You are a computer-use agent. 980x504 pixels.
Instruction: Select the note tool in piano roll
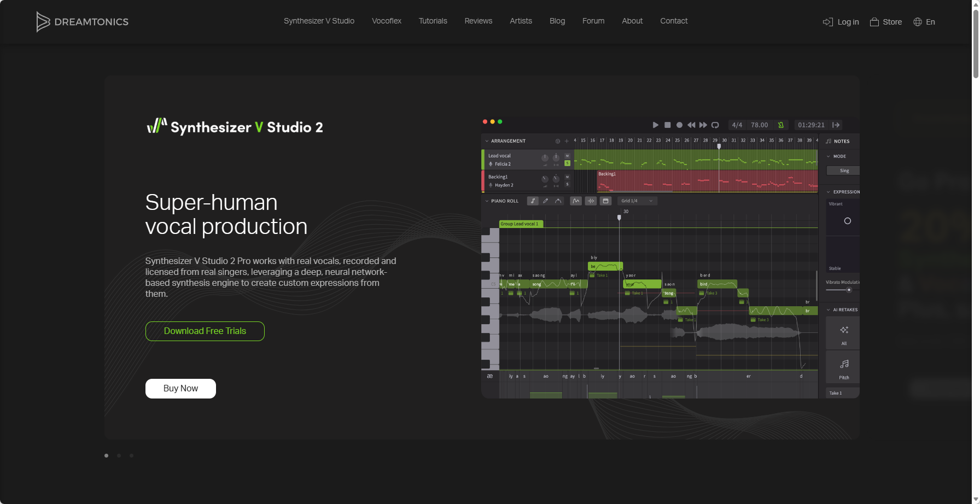pyautogui.click(x=533, y=201)
